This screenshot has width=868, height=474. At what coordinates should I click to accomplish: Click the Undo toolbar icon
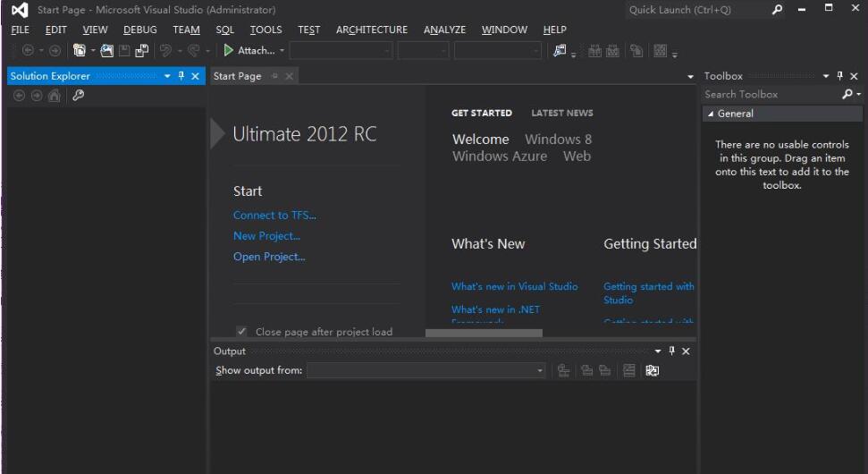coord(165,51)
